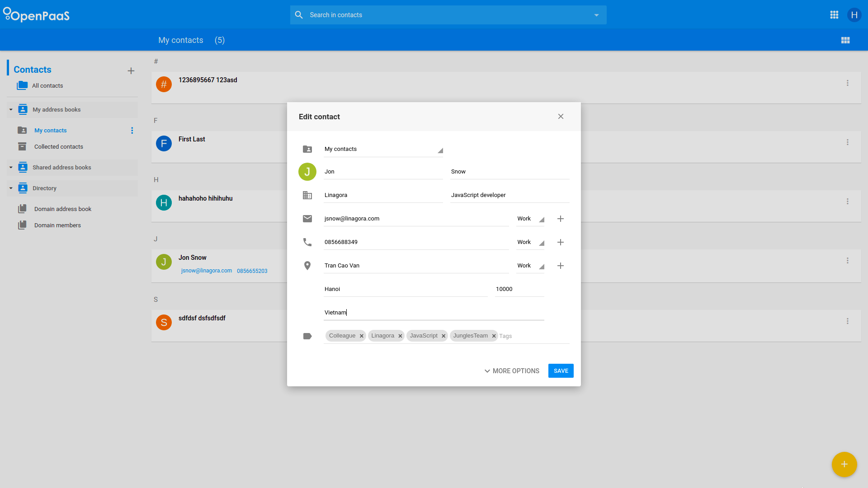Click the 0856655203 phone link

252,271
